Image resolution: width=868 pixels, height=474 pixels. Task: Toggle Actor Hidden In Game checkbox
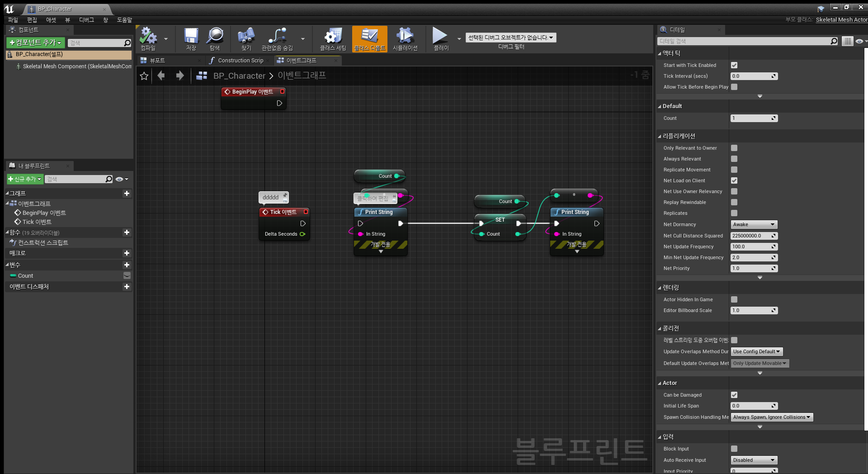click(734, 299)
